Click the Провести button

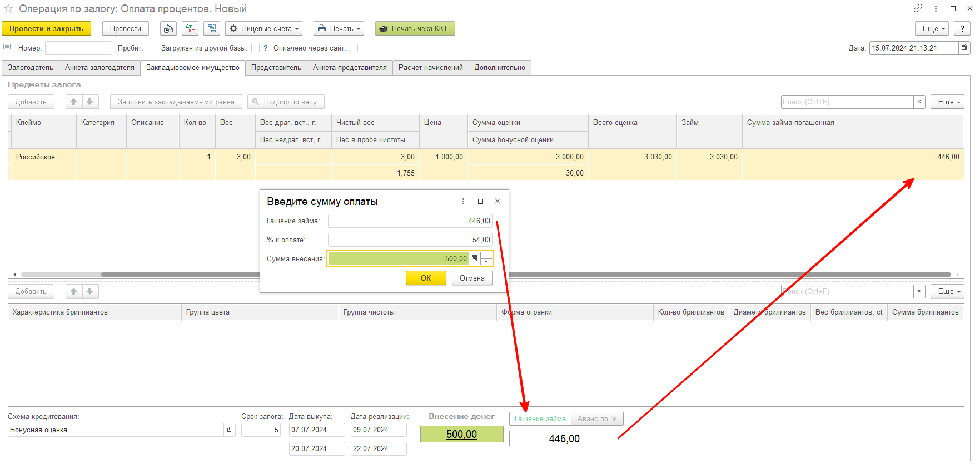point(126,28)
